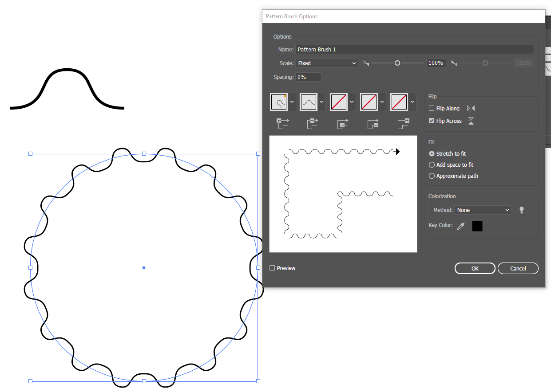Click the Colorization tips lightbulb icon
This screenshot has height=392, width=551.
point(522,210)
